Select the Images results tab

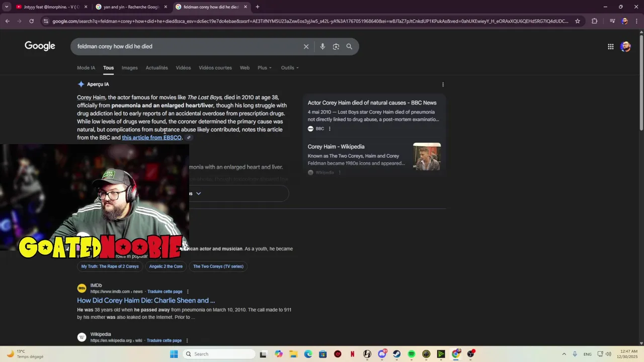click(129, 68)
